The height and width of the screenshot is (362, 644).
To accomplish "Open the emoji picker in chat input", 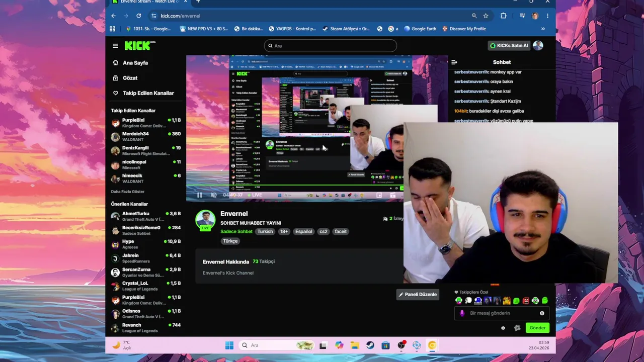I will coord(542,313).
